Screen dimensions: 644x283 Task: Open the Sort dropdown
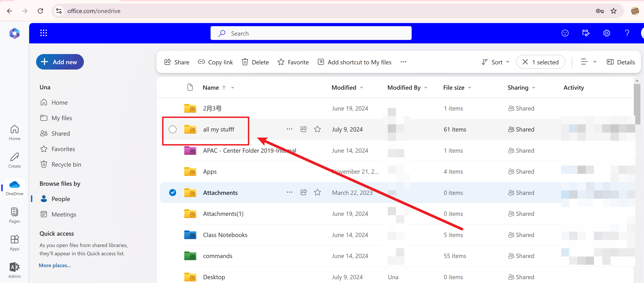pos(496,62)
